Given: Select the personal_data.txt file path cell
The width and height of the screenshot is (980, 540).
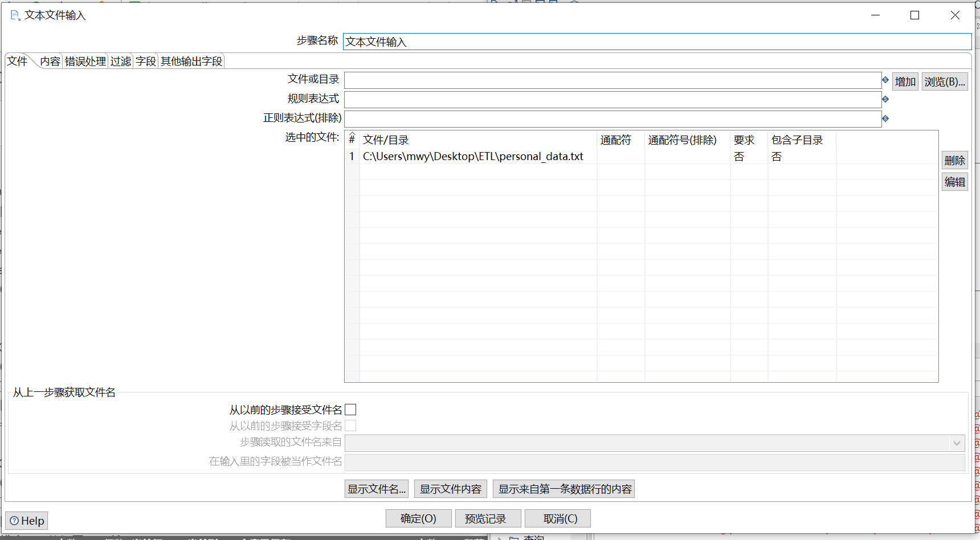Looking at the screenshot, I should pos(478,156).
